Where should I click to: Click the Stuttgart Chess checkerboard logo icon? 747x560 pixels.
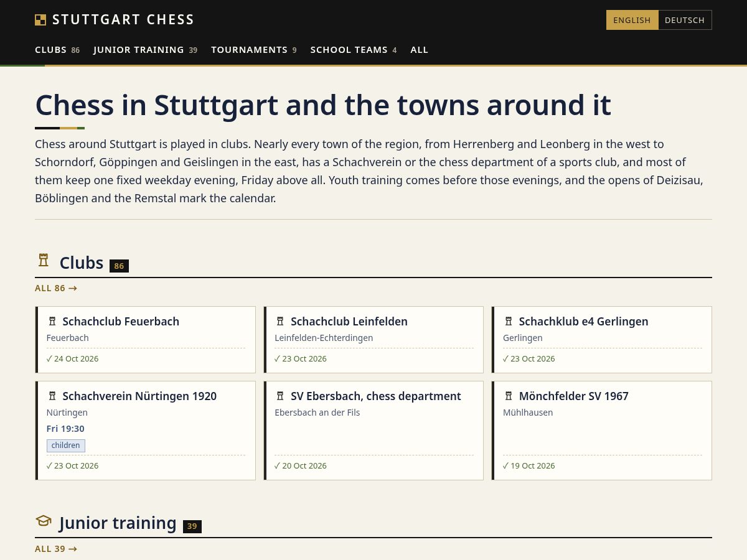[40, 20]
